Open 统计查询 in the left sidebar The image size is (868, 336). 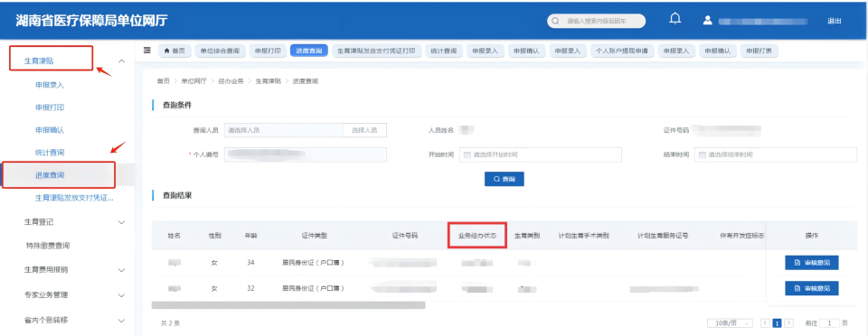(x=50, y=152)
